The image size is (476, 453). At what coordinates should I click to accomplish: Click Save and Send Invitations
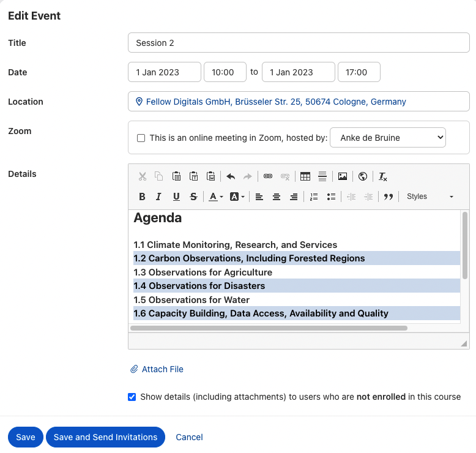tap(105, 437)
